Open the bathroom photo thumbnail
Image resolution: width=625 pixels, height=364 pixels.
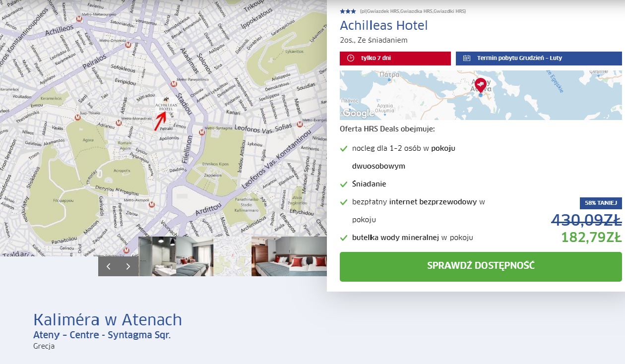(x=157, y=256)
